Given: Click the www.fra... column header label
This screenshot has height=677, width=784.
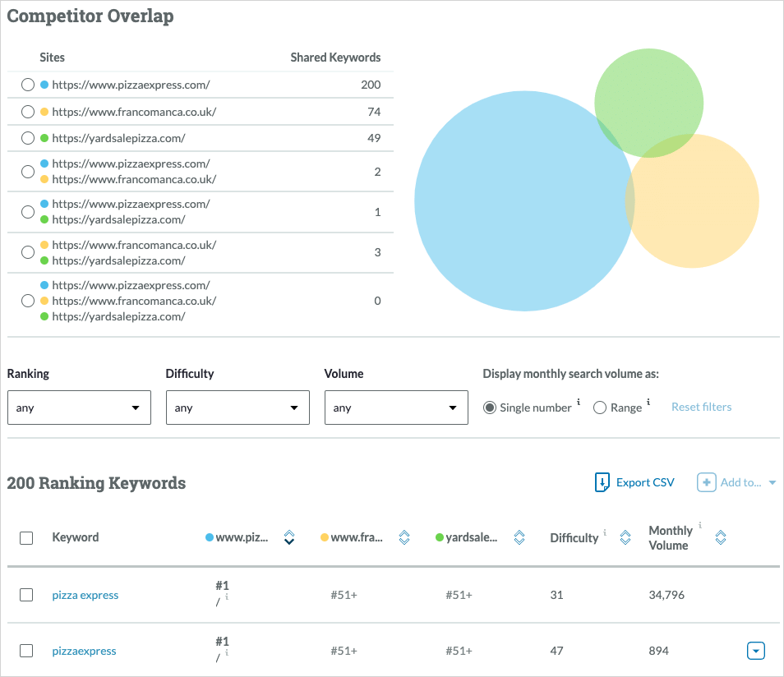Looking at the screenshot, I should 357,537.
